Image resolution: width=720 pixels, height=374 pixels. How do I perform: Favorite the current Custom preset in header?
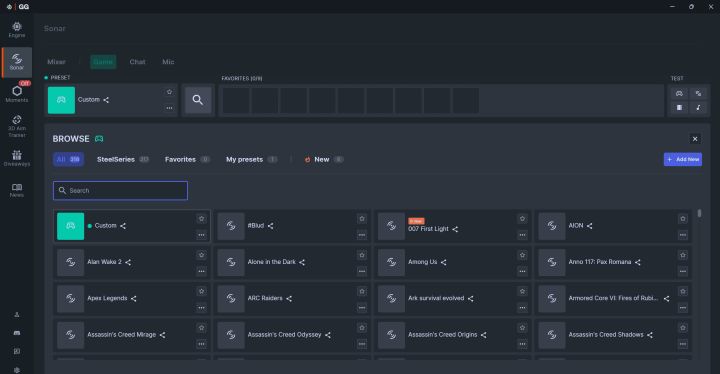coord(169,92)
